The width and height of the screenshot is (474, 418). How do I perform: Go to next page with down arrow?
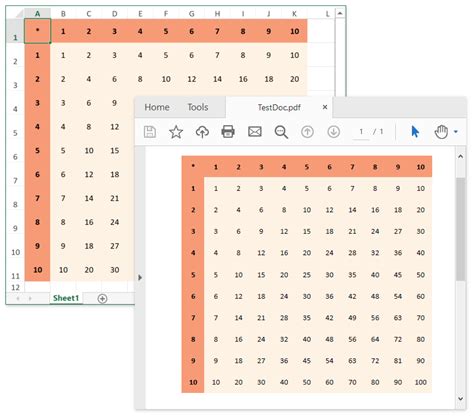click(x=334, y=132)
